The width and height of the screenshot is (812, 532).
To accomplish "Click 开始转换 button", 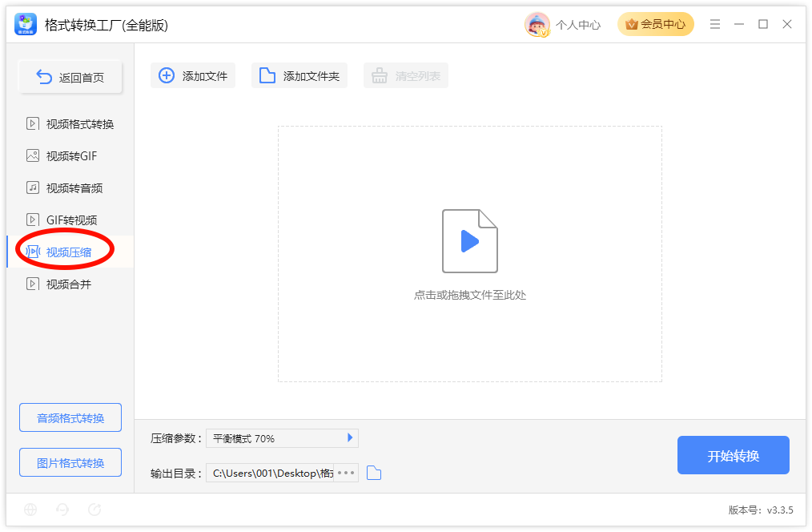I will tap(734, 455).
